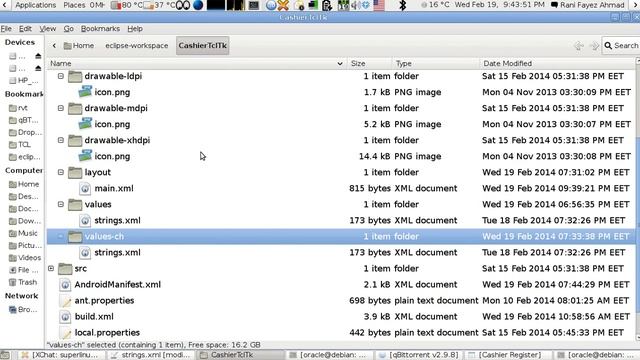This screenshot has width=640, height=360.
Task: Click the 1.7 kB icon.png thumbnail icon
Action: (85, 92)
